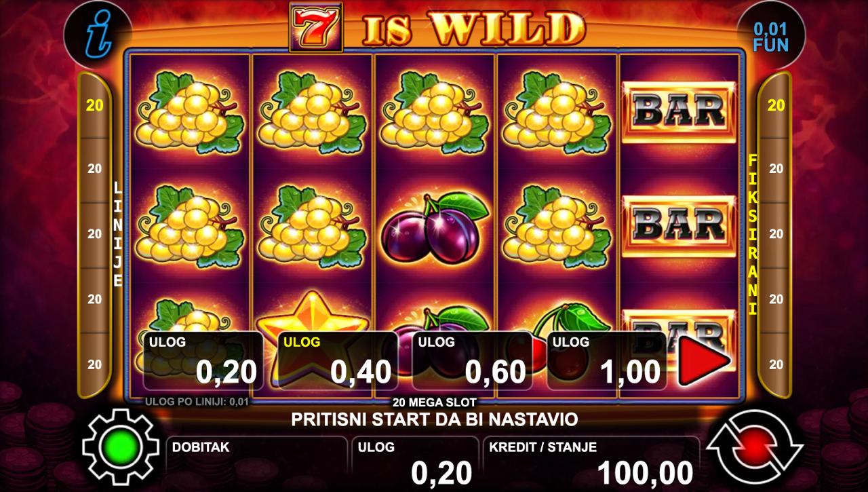Open settings via the gear icon
This screenshot has width=868, height=492.
(121, 447)
